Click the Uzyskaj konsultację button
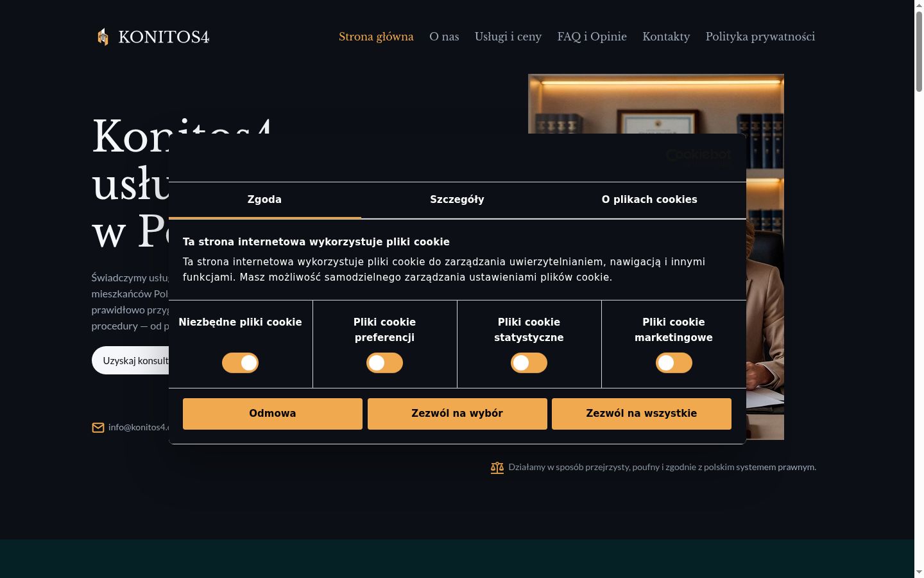Image resolution: width=924 pixels, height=578 pixels. click(x=132, y=360)
